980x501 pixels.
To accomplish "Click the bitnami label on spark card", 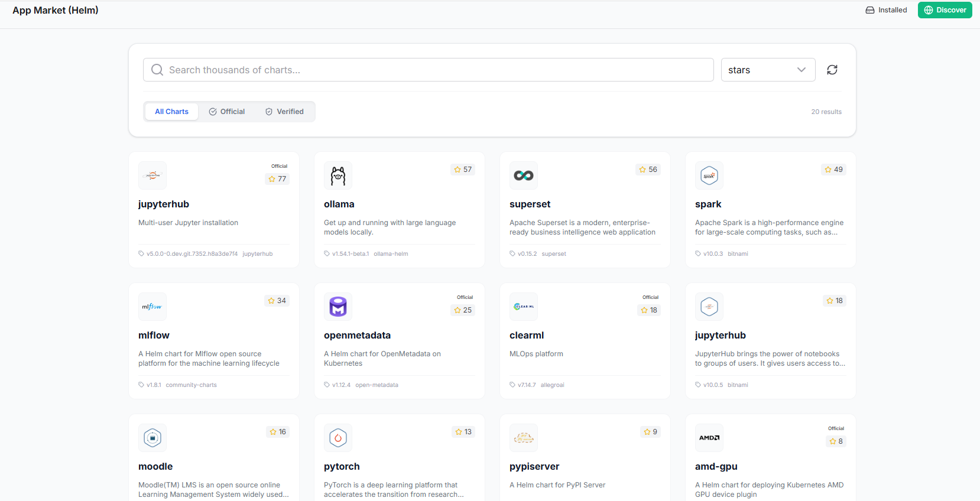I will 738,254.
